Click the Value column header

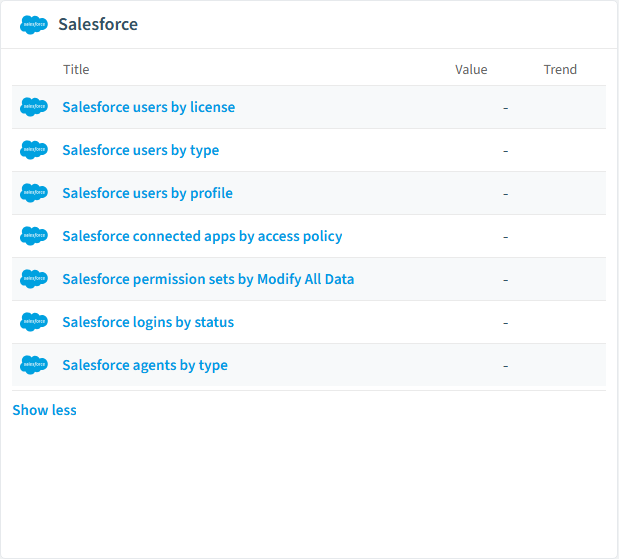(471, 69)
